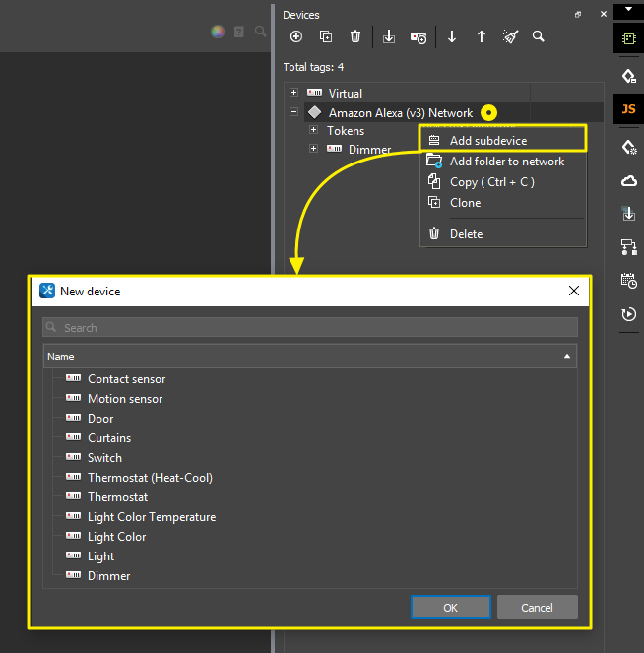Expand the Virtual device tree node
644x653 pixels.
pos(293,92)
